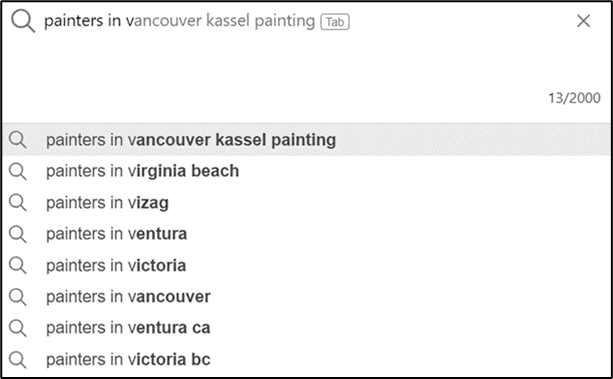
Task: Clear the search box with X
Action: pyautogui.click(x=583, y=21)
